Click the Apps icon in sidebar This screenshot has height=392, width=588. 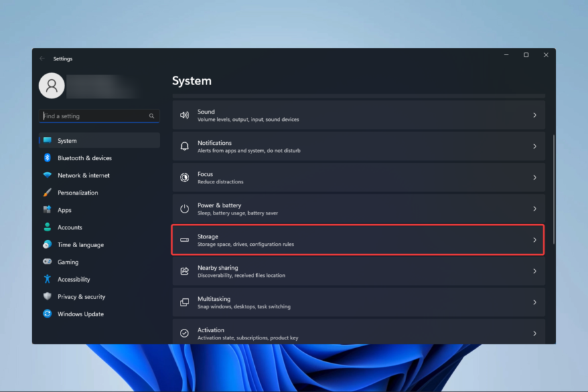click(x=47, y=210)
